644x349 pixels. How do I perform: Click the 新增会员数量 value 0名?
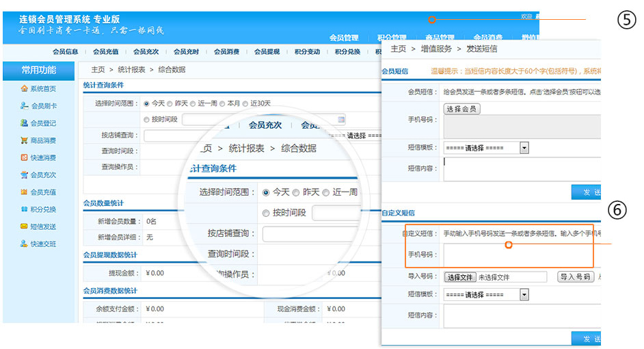click(151, 222)
